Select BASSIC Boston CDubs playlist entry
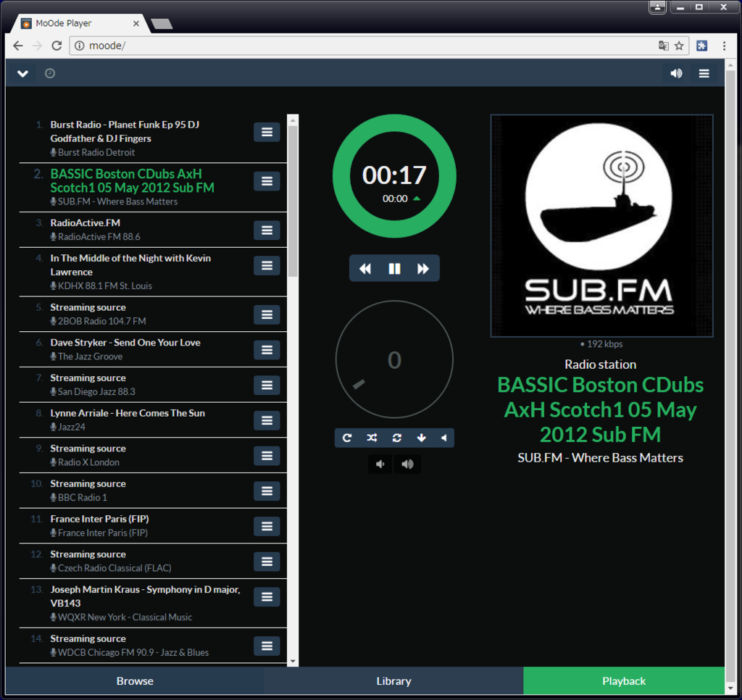Image resolution: width=742 pixels, height=700 pixels. tap(132, 181)
